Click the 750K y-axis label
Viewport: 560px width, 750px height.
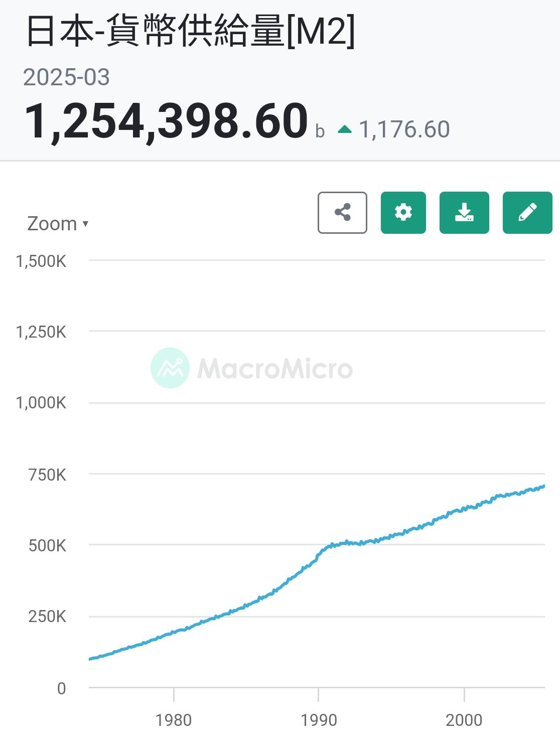47,475
